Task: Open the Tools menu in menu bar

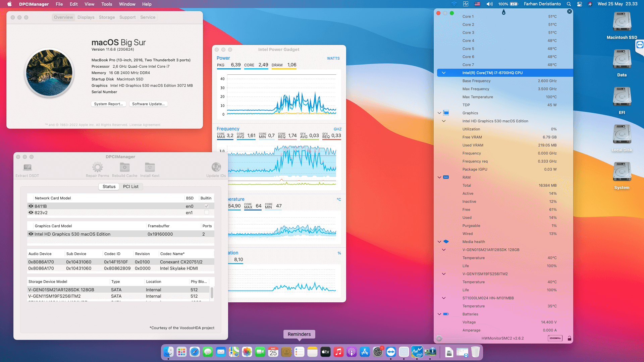Action: pyautogui.click(x=107, y=4)
